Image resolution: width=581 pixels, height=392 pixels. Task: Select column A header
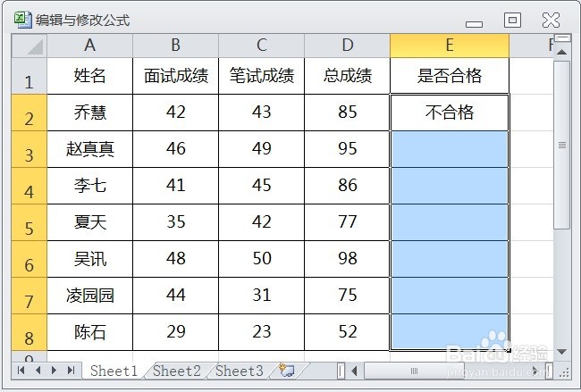click(x=89, y=46)
